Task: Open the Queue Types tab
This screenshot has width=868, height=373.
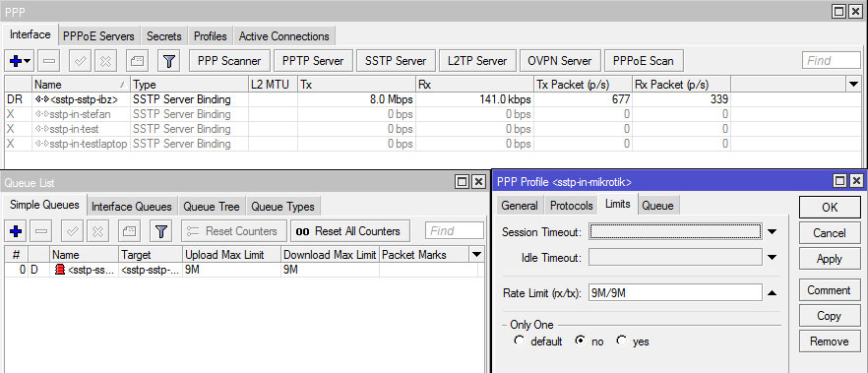Action: tap(282, 207)
